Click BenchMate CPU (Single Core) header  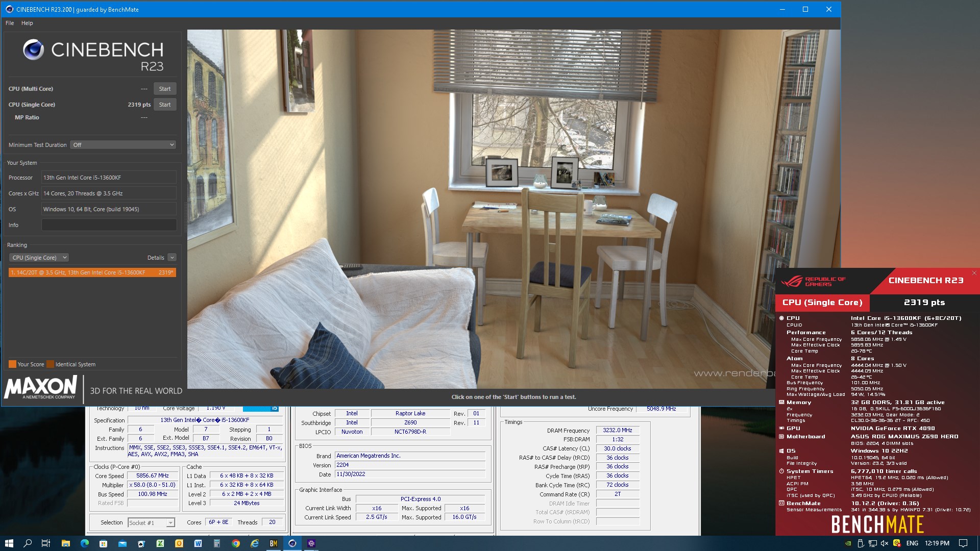point(822,302)
